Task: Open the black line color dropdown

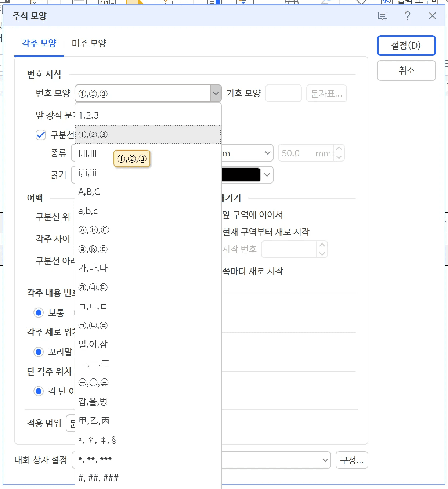Action: coord(267,175)
